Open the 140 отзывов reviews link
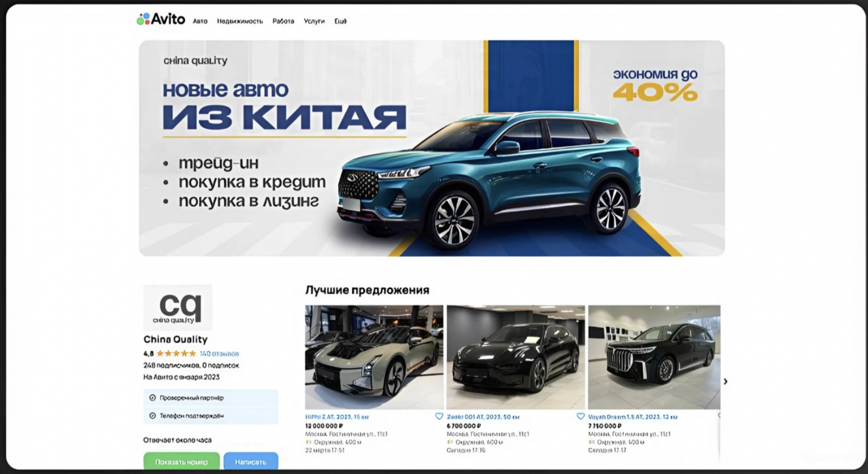The width and height of the screenshot is (868, 474). click(219, 354)
